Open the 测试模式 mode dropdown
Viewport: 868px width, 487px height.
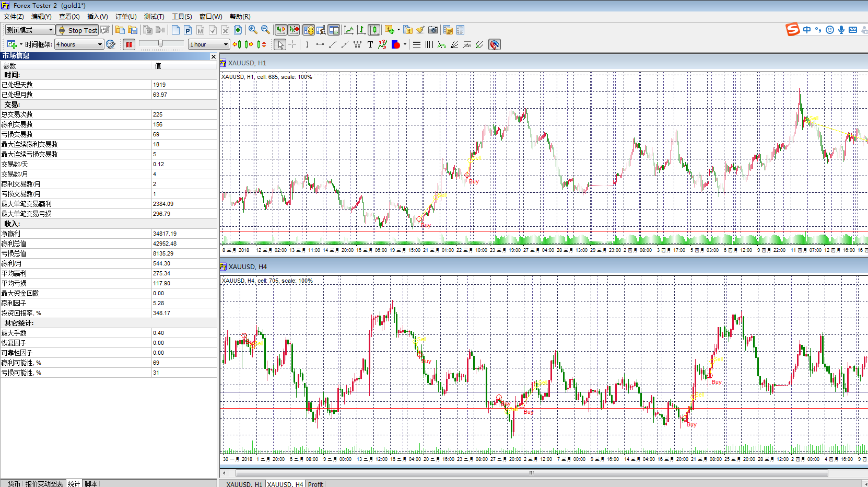tap(51, 30)
